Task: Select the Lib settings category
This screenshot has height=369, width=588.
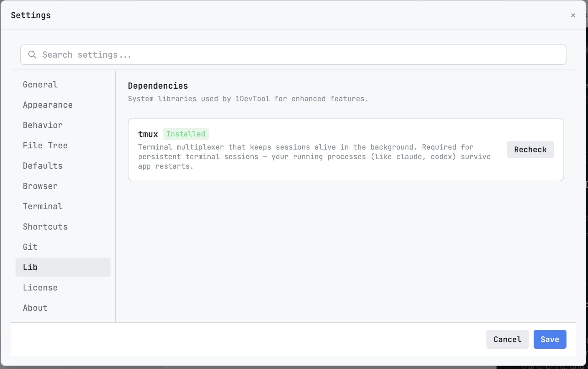Action: [30, 267]
